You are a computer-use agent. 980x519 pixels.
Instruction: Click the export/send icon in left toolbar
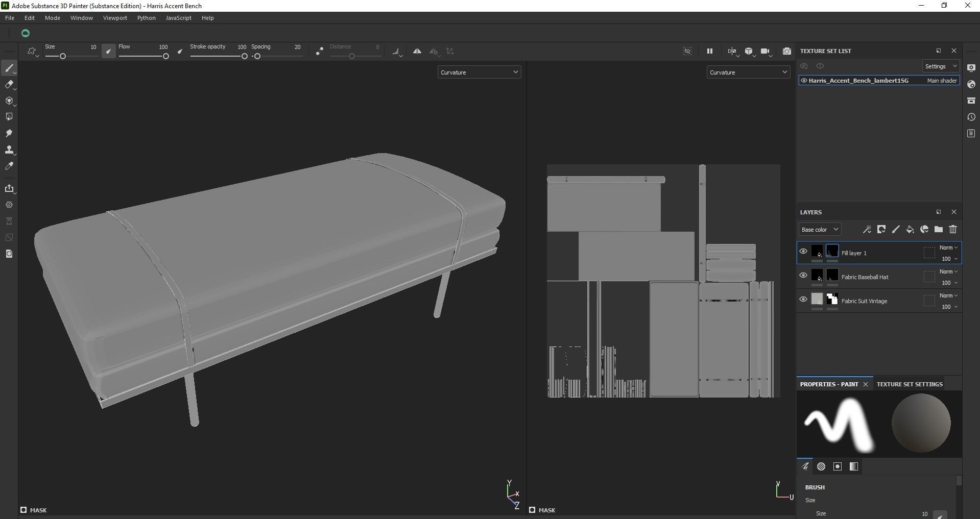click(x=9, y=189)
